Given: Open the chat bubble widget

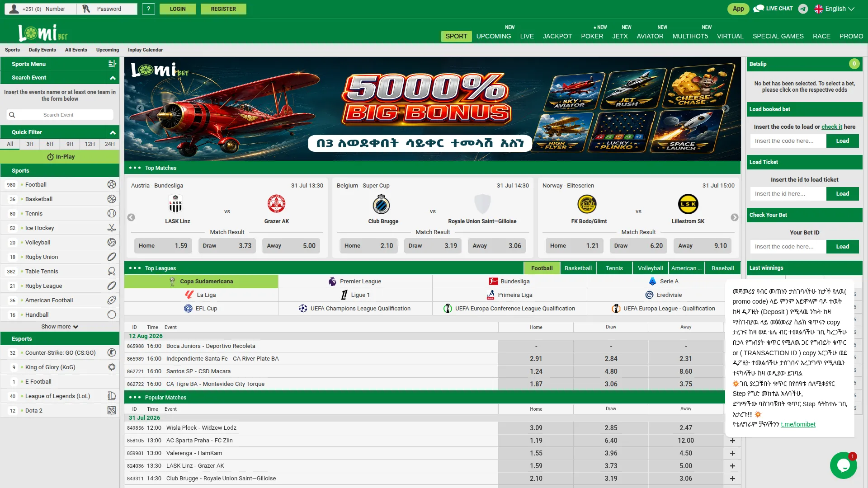Looking at the screenshot, I should [x=844, y=465].
